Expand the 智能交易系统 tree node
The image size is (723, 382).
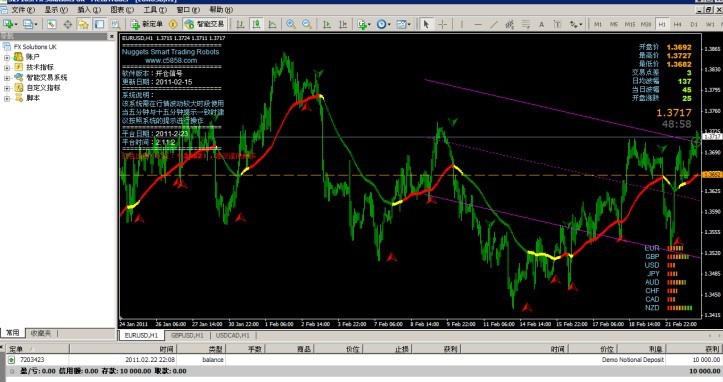[x=6, y=78]
